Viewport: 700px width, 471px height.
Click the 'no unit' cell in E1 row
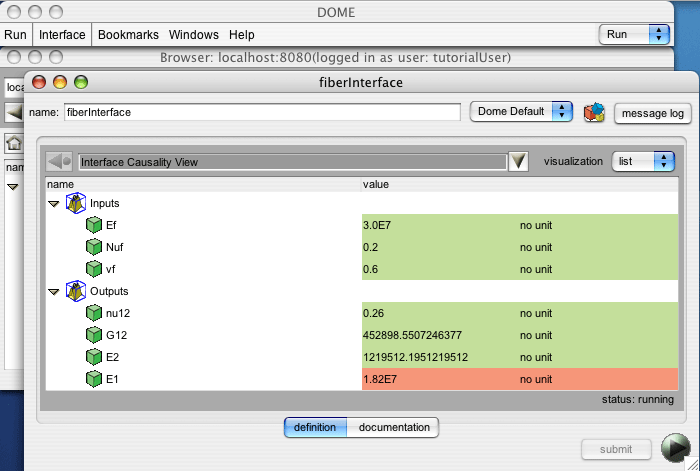[536, 379]
